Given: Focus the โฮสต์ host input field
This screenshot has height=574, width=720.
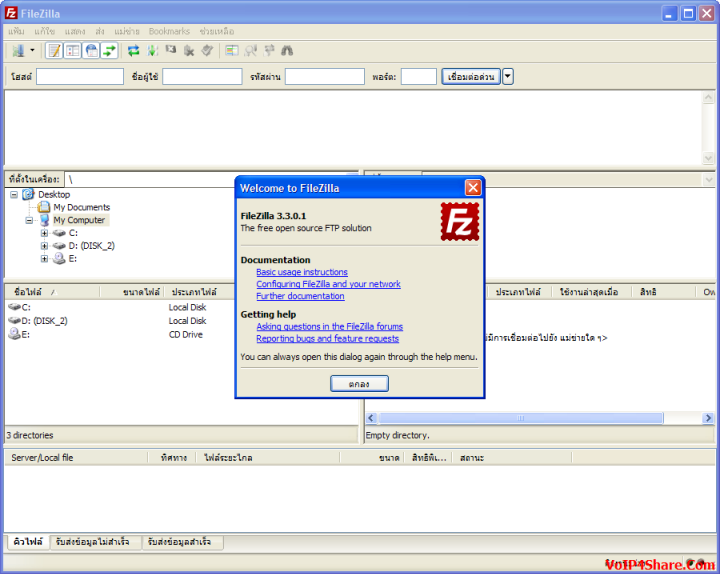Looking at the screenshot, I should click(x=80, y=76).
